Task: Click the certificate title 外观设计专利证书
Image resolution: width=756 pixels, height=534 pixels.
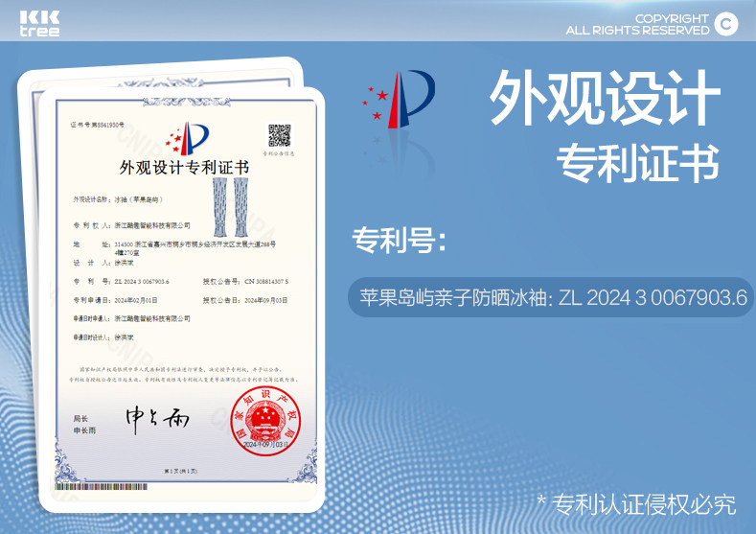Action: (184, 168)
